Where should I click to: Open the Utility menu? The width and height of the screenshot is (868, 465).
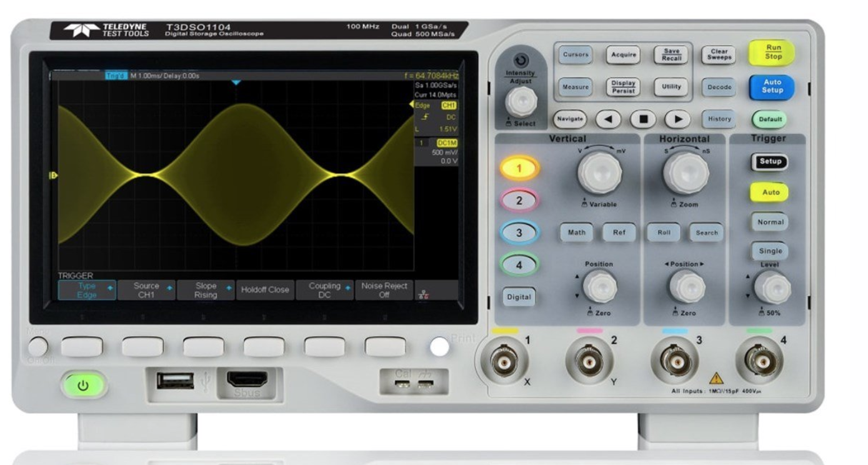[671, 87]
